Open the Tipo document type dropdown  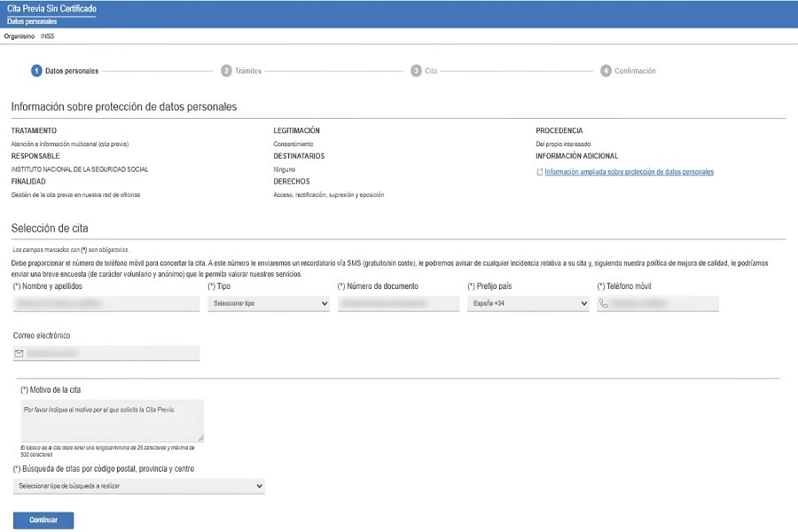[x=268, y=303]
